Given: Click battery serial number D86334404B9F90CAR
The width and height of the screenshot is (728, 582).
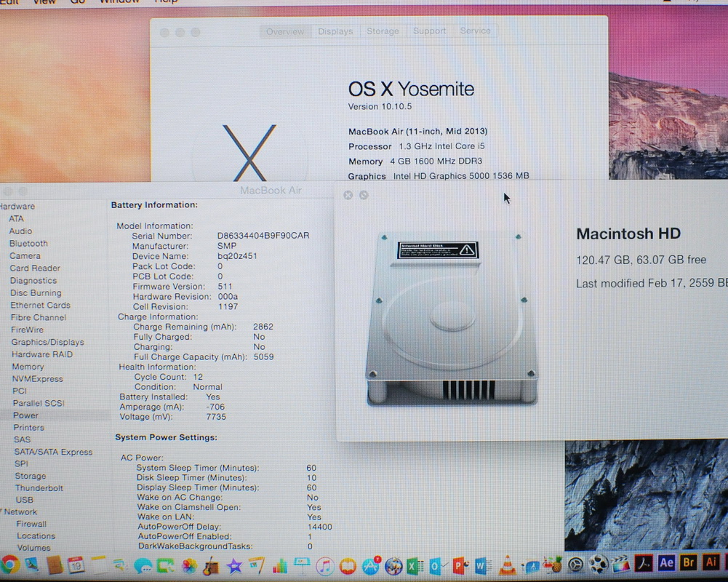Looking at the screenshot, I should point(263,236).
